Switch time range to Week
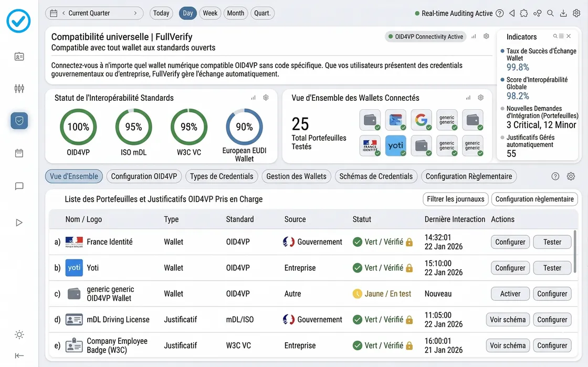This screenshot has width=588, height=367. (210, 13)
